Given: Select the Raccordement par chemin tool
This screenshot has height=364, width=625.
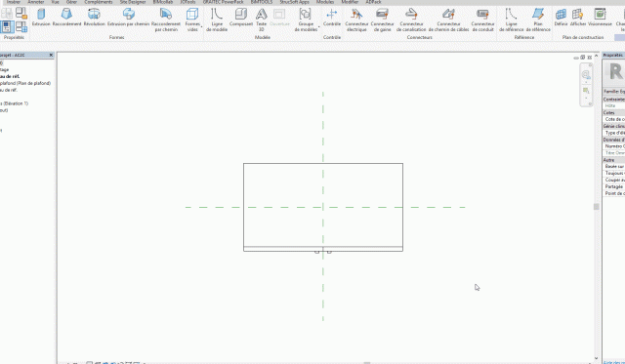Looking at the screenshot, I should point(166,20).
